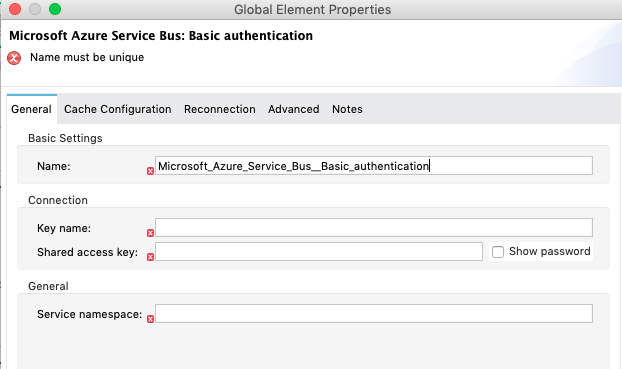Click the 'Service namespace:' label
Viewport: 622px width, 369px height.
tap(89, 314)
